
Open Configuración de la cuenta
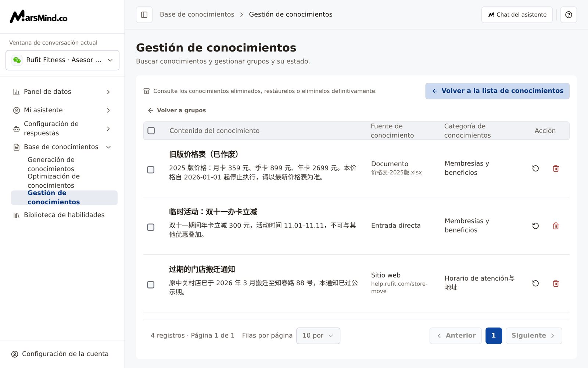click(60, 354)
